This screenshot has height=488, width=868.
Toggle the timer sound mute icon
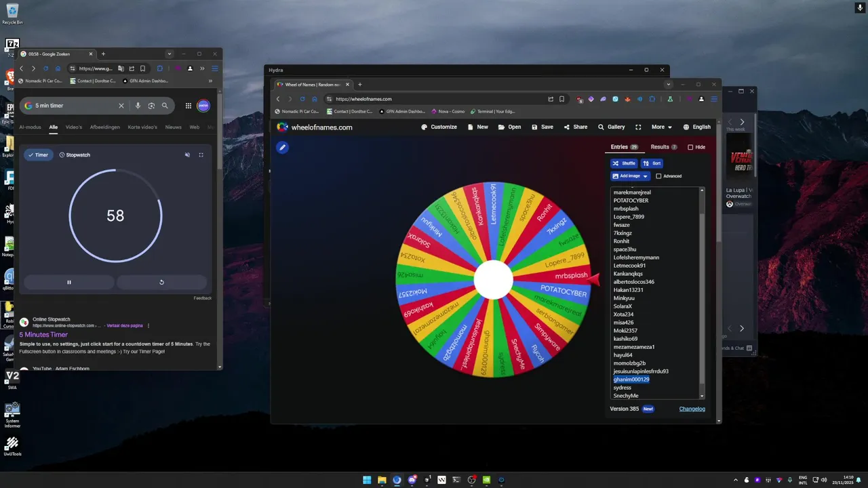click(x=187, y=155)
